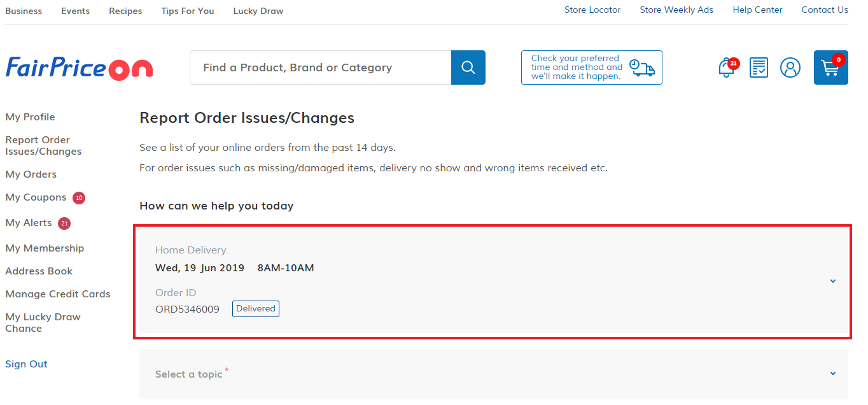
Task: Open My Profile in sidebar
Action: tap(30, 117)
